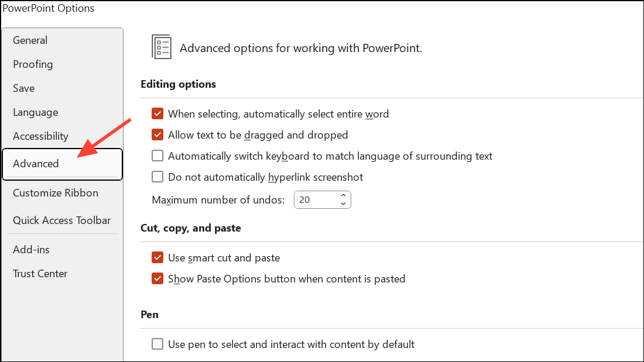Select Quick Access Toolbar options
This screenshot has width=644, height=362.
pyautogui.click(x=61, y=220)
